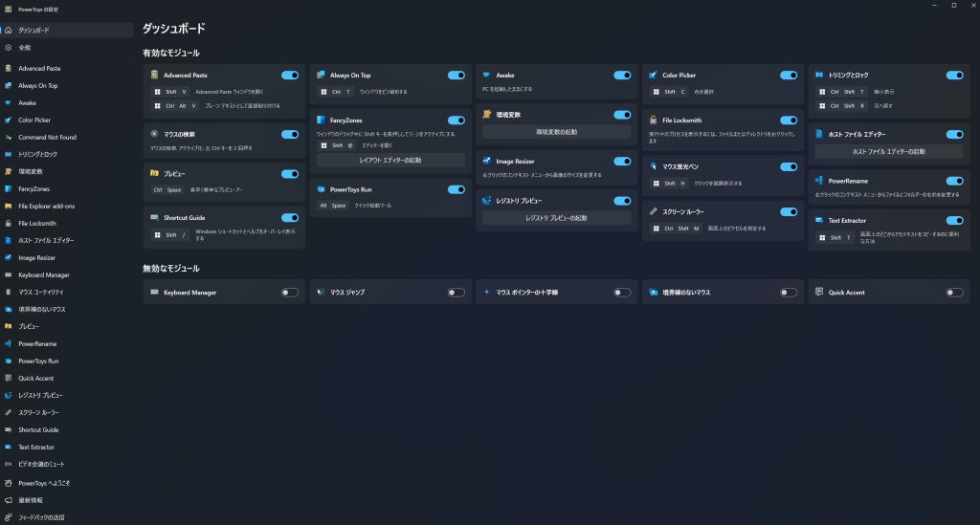Disable the Advanced Paste module toggle
Image resolution: width=980 pixels, height=525 pixels.
tap(290, 75)
